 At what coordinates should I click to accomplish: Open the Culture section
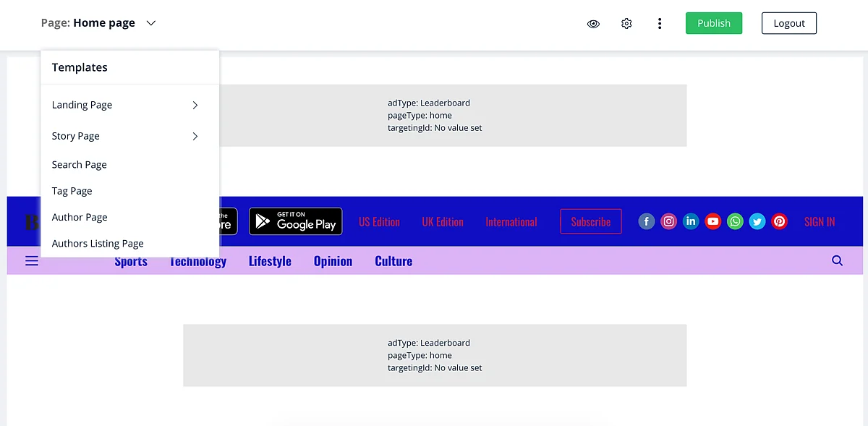click(x=393, y=261)
